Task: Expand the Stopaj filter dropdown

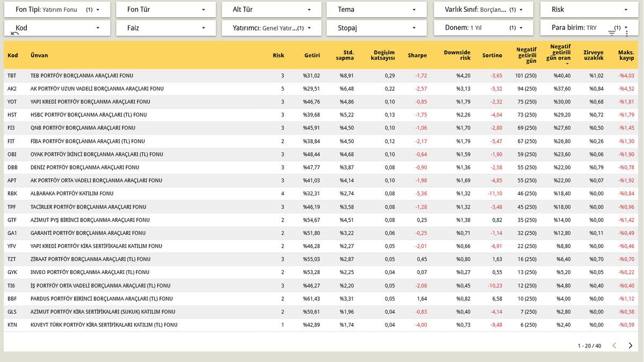Action: click(377, 28)
